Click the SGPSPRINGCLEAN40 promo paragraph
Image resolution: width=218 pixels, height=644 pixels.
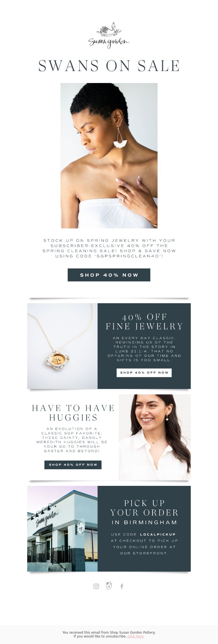pyautogui.click(x=109, y=248)
